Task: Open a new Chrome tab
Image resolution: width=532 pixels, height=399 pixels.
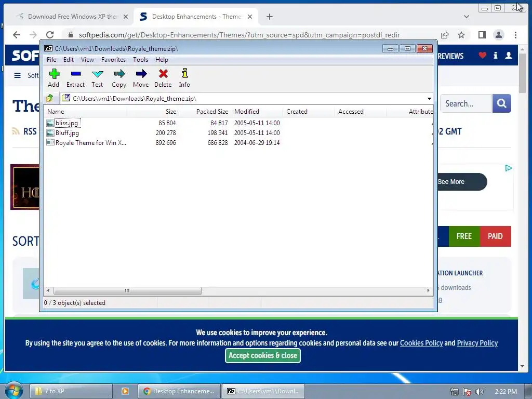Action: [270, 17]
